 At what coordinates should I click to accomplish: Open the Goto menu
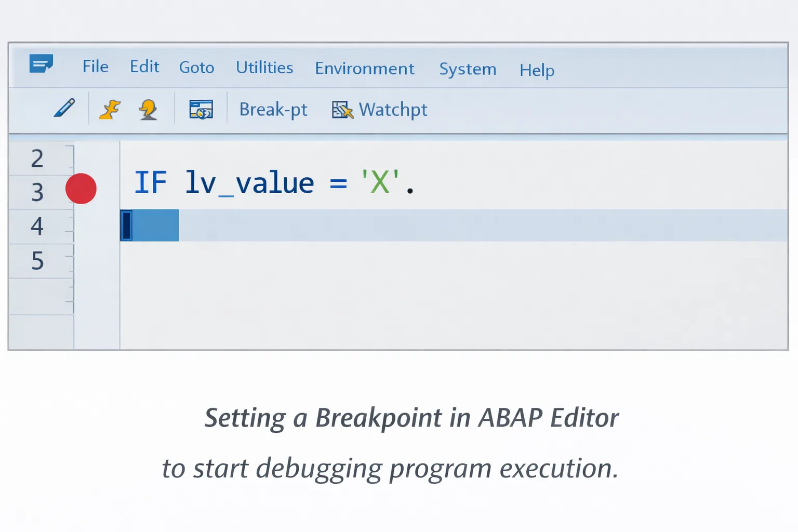196,68
